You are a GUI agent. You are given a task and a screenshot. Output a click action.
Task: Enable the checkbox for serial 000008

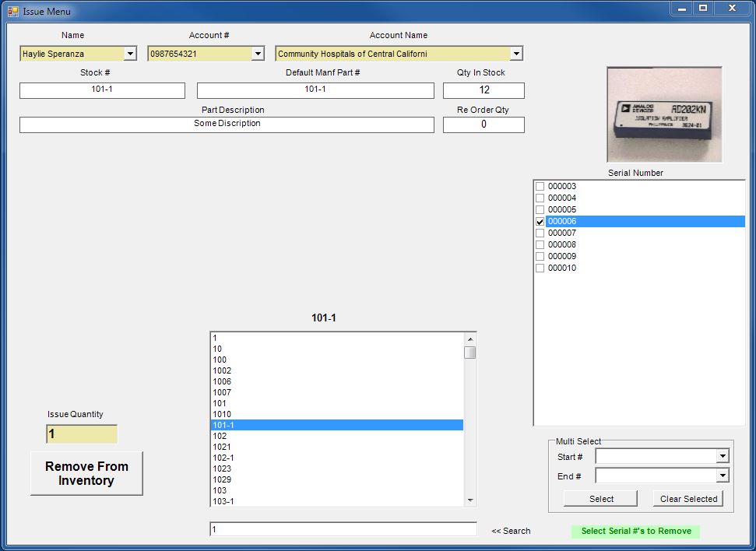(x=540, y=245)
